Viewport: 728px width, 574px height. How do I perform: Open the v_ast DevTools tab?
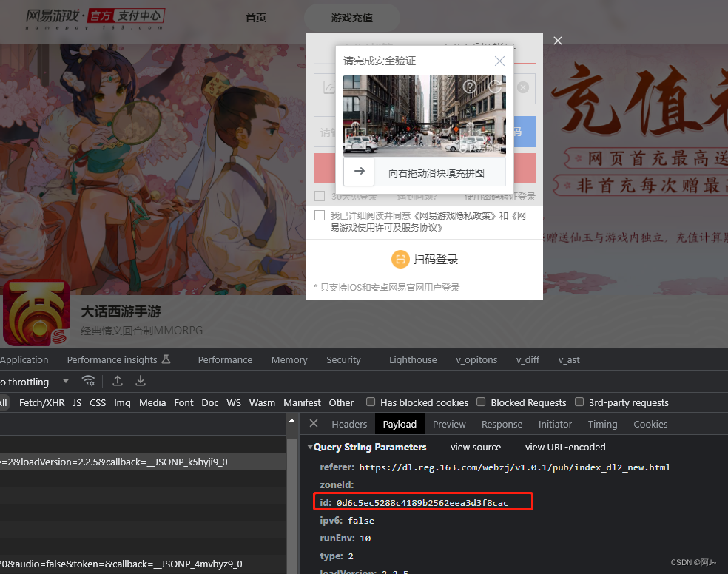pos(569,360)
